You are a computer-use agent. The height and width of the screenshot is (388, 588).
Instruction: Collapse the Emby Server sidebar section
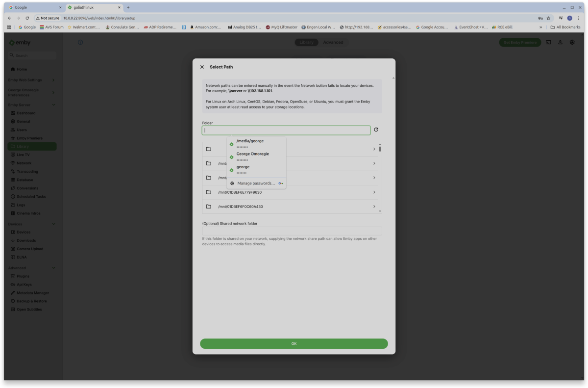(x=54, y=104)
